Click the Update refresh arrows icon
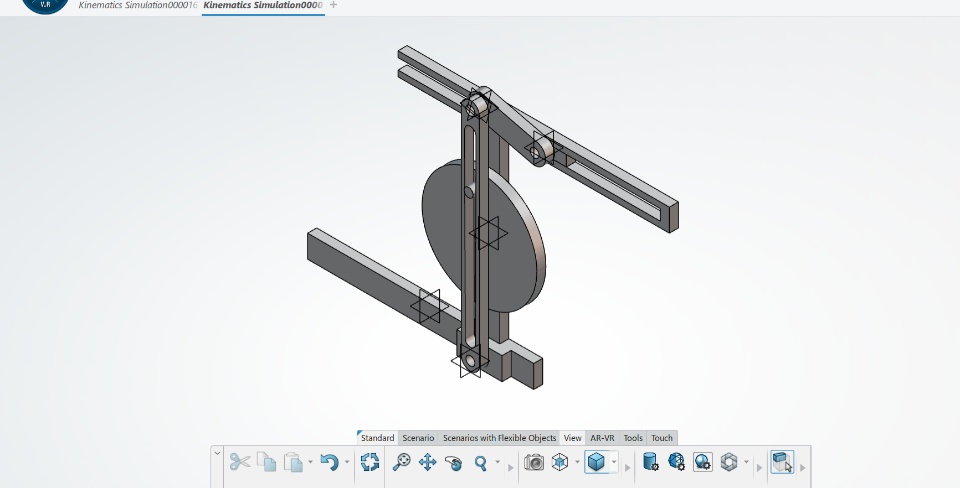 [370, 462]
